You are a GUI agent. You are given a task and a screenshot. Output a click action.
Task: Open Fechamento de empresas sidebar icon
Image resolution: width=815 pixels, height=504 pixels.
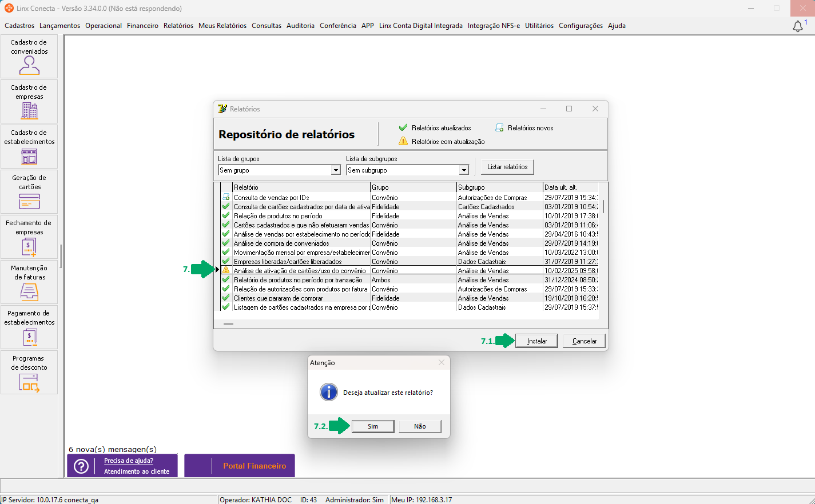point(29,247)
